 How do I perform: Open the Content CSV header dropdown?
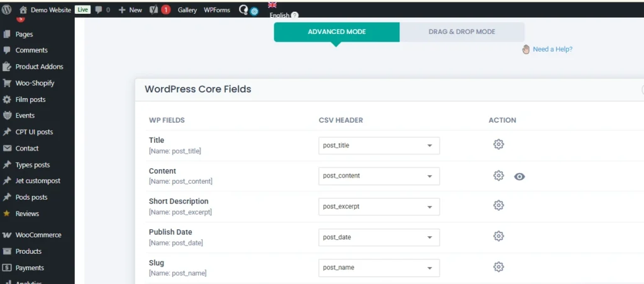(x=379, y=176)
